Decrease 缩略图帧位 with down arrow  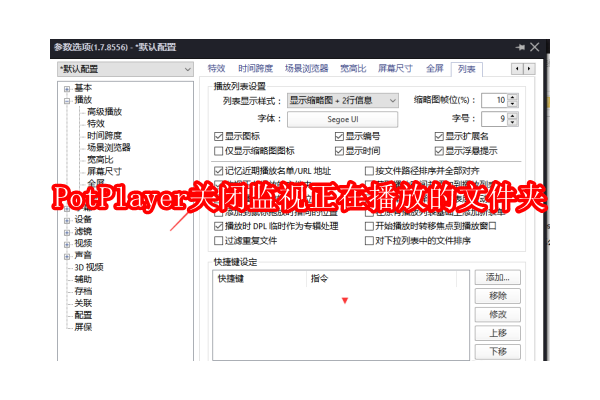coord(513,104)
